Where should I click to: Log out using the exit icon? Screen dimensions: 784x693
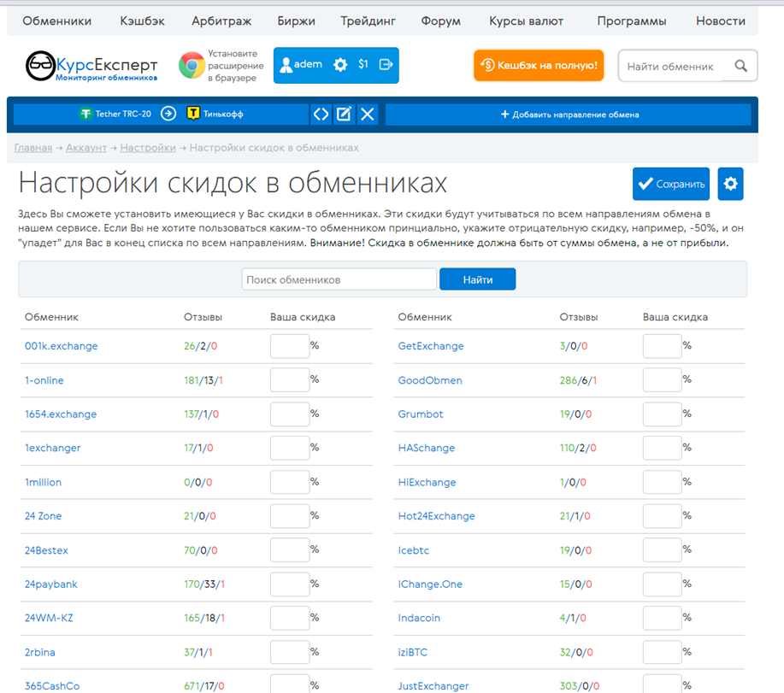[386, 64]
